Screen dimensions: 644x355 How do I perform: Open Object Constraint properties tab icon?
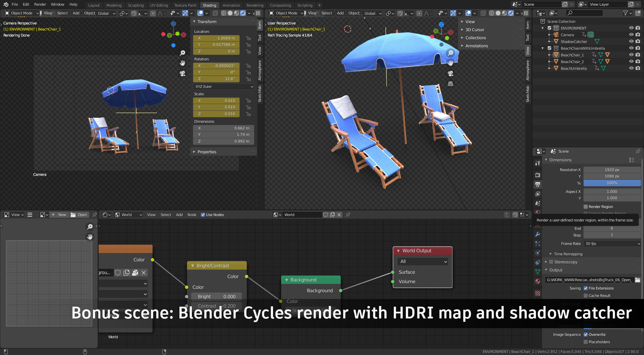[538, 262]
